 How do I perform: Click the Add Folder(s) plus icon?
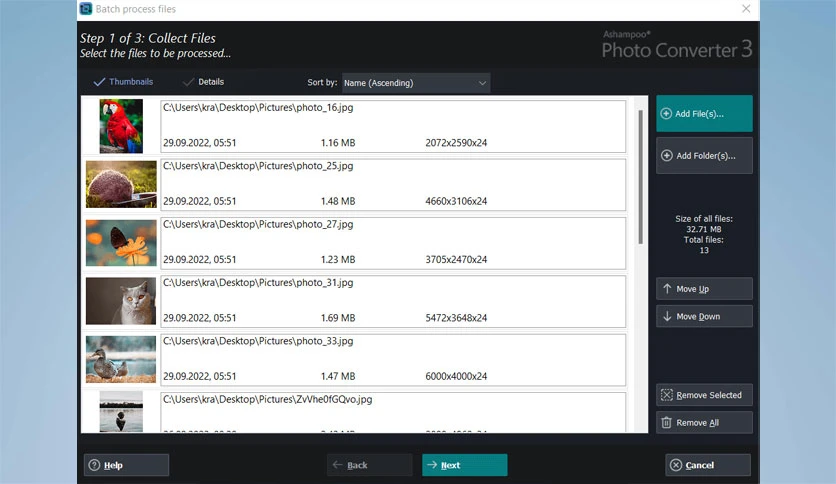click(x=666, y=156)
